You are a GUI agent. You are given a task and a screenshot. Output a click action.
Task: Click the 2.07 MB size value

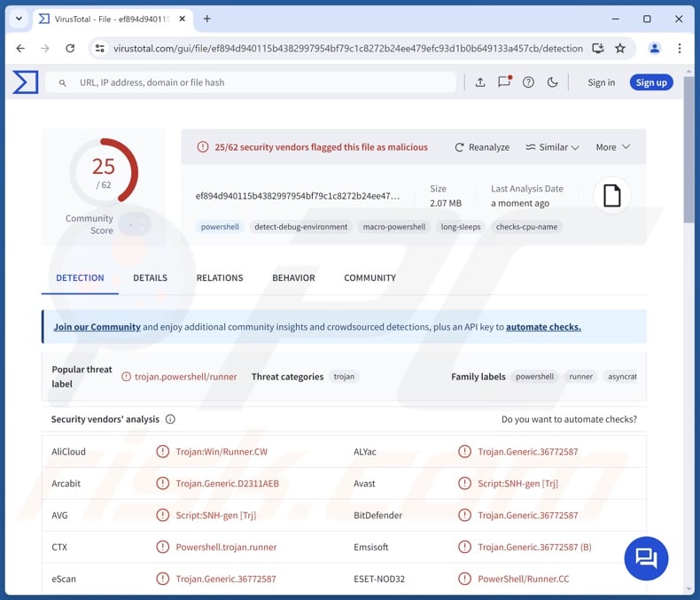point(446,203)
